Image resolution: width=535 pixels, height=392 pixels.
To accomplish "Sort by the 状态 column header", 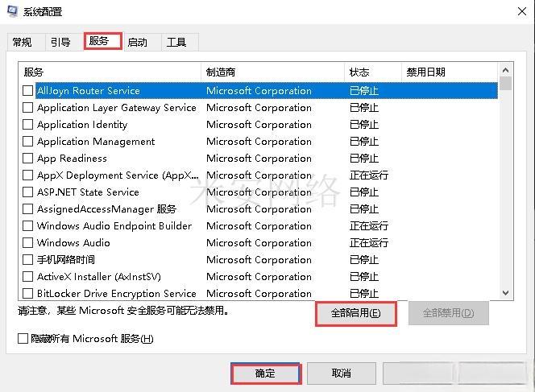I will 372,72.
